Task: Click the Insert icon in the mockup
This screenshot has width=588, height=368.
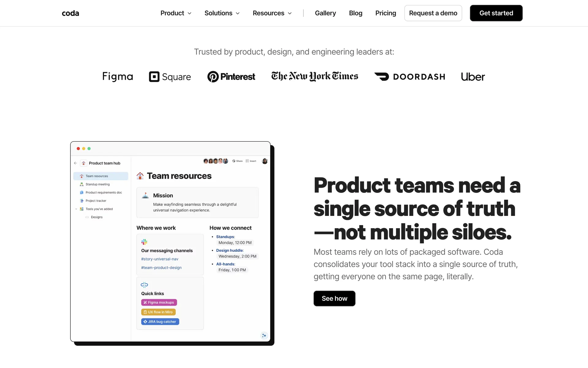Action: click(x=247, y=161)
